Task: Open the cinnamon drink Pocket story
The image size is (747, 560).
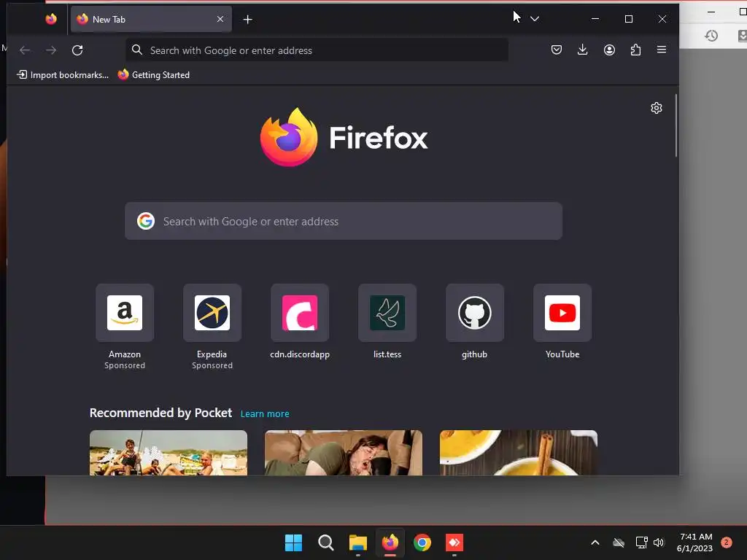Action: tap(519, 453)
